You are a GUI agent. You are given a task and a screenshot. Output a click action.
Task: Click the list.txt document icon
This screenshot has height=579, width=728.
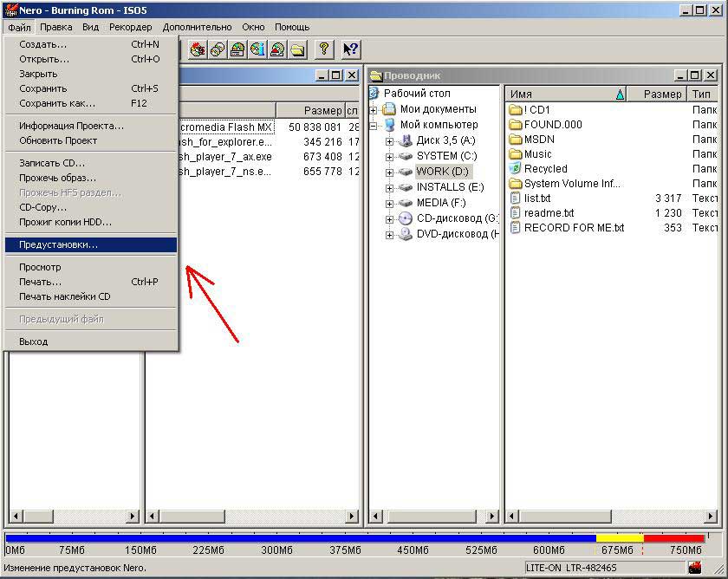(x=515, y=198)
